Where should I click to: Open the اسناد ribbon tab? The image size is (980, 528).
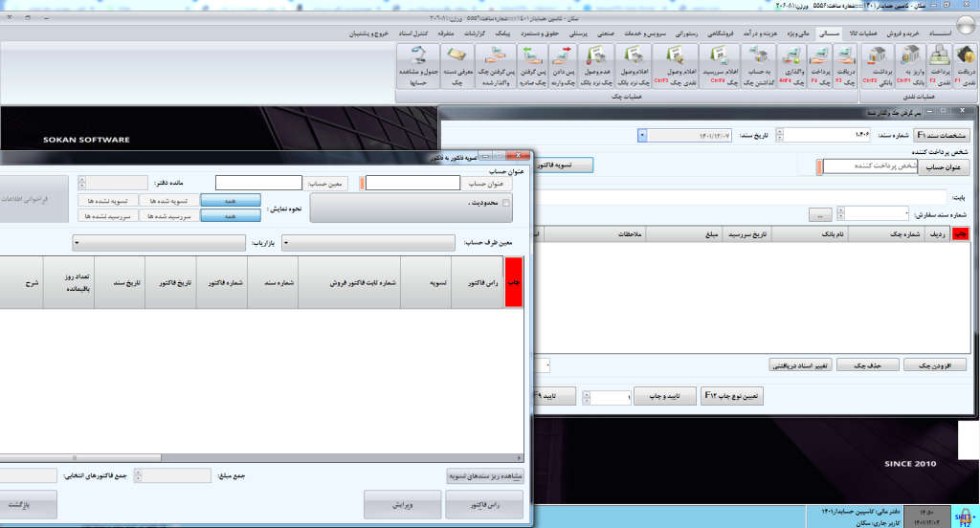click(940, 33)
